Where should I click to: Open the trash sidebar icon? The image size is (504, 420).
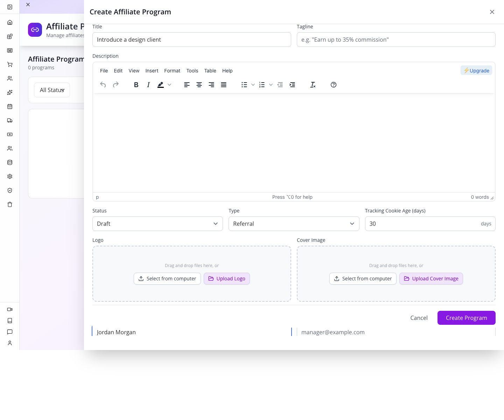[10, 204]
